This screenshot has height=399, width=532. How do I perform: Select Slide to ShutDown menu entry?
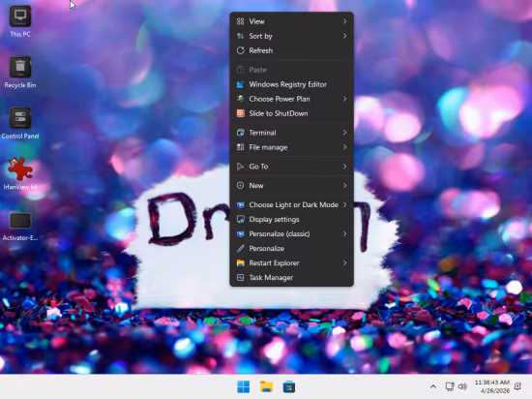click(292, 113)
